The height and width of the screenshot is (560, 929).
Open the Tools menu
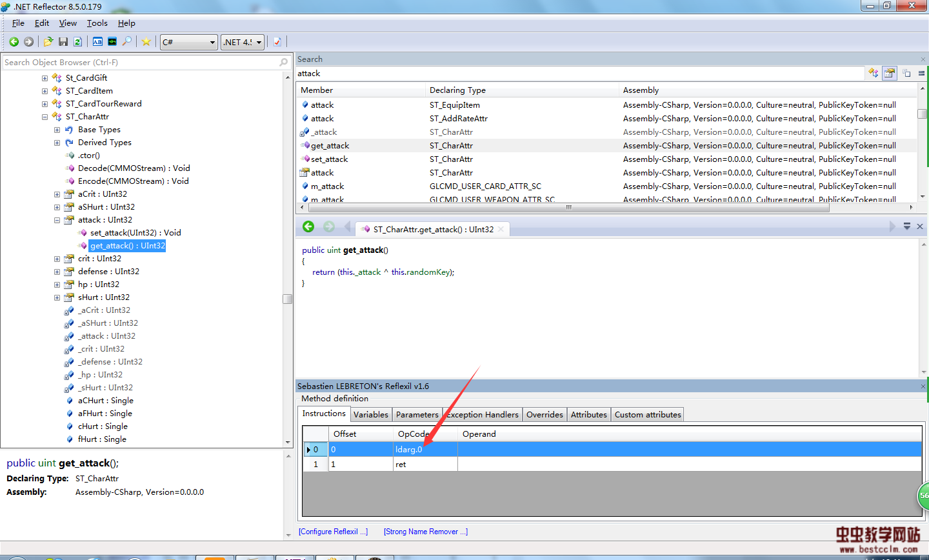click(x=97, y=23)
